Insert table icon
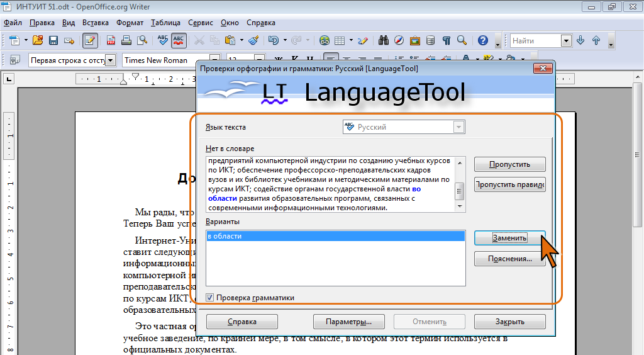The height and width of the screenshot is (355, 644). tap(340, 40)
